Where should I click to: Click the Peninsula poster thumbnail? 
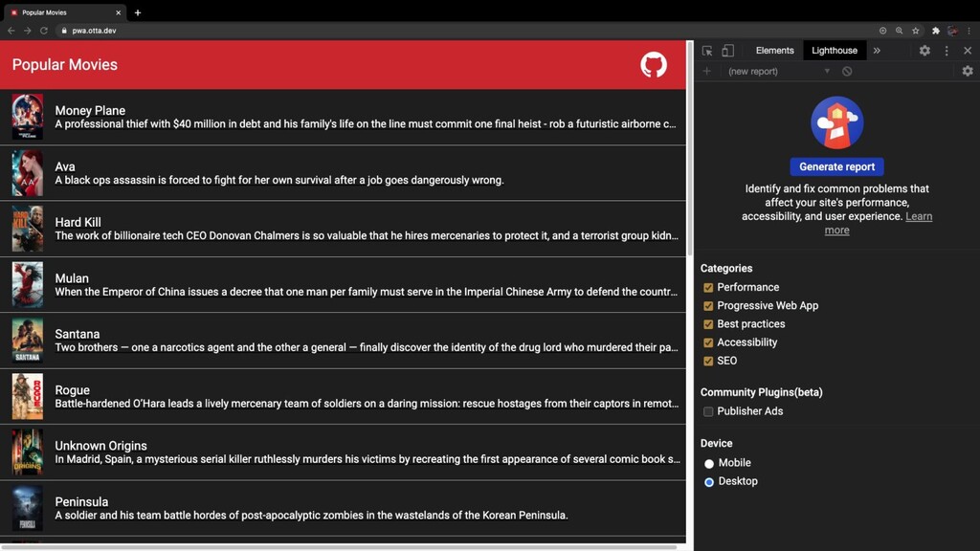click(x=28, y=509)
